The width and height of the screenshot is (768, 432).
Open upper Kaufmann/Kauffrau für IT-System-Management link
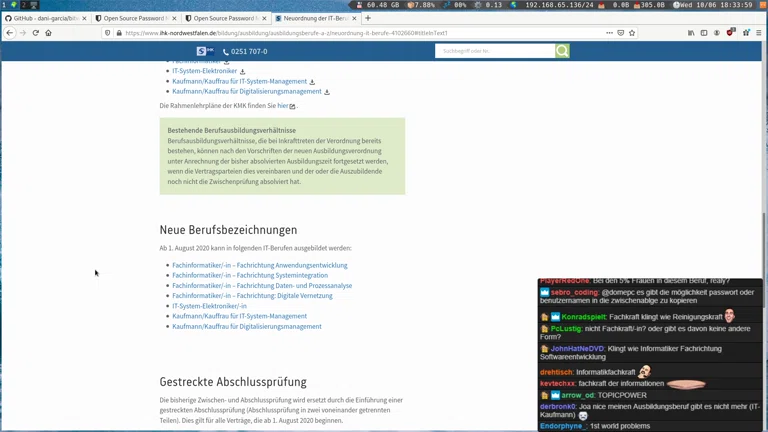point(240,81)
